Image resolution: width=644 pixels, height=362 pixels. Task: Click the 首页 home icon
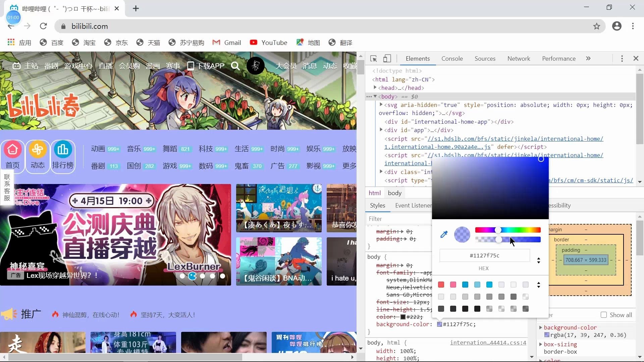point(13,149)
